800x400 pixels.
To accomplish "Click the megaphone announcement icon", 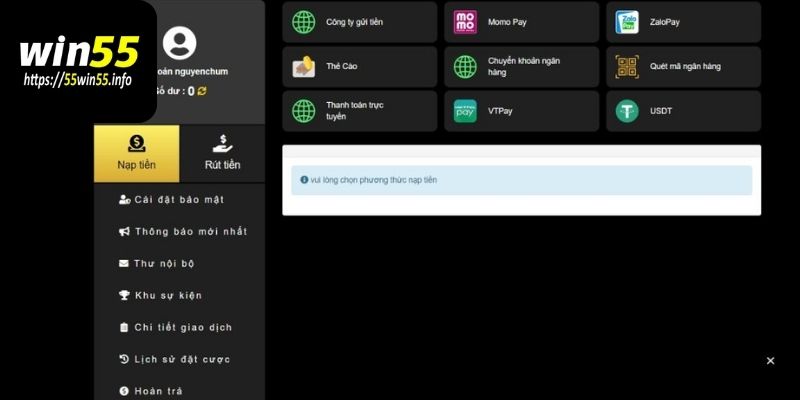I will (x=124, y=232).
